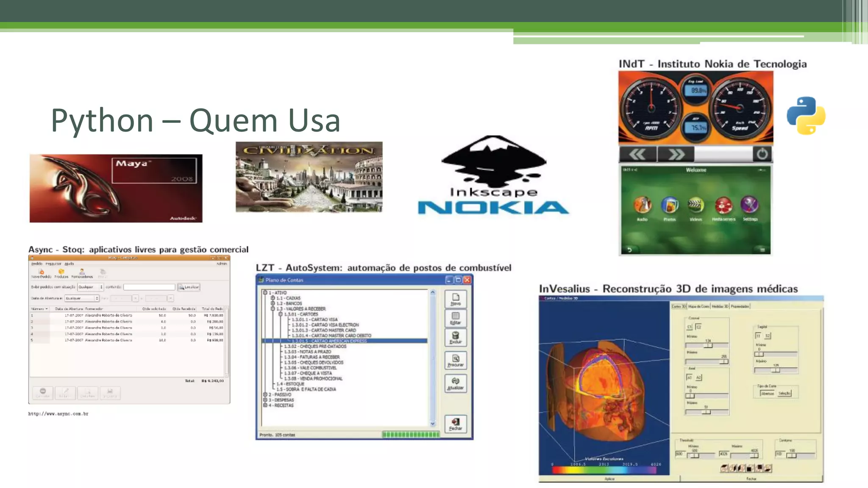Open the Data de Abertura dropdown in Stoq
The width and height of the screenshot is (868, 488).
point(82,298)
